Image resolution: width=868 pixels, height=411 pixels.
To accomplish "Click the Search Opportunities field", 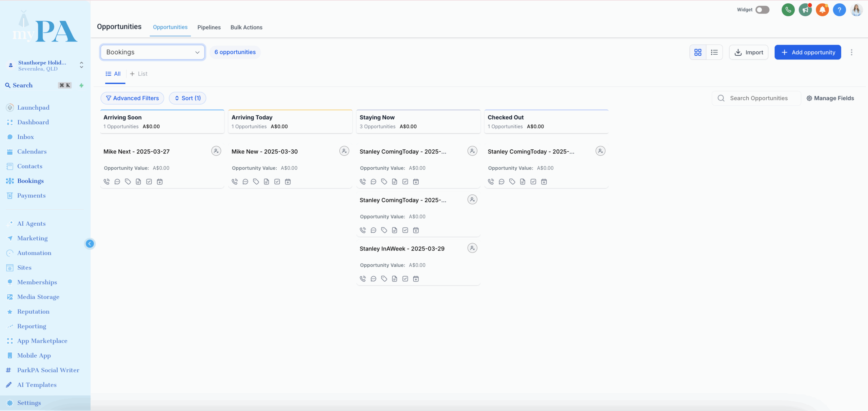I will (756, 98).
